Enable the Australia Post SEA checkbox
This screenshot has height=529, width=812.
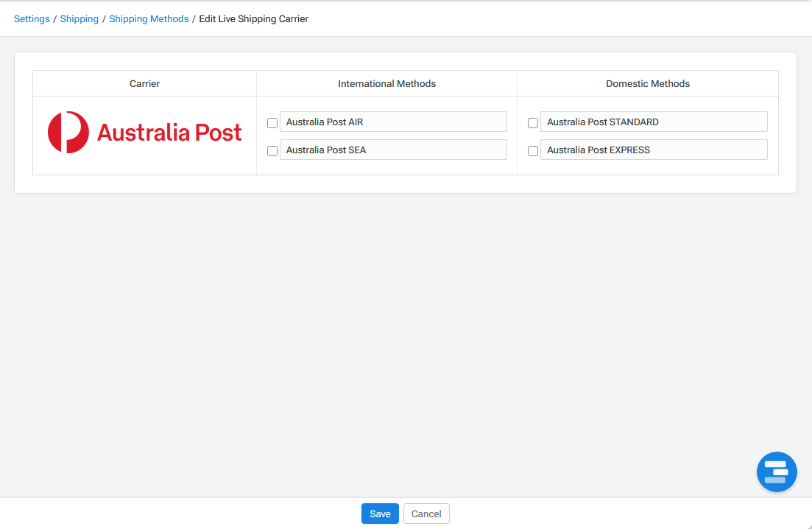click(x=272, y=151)
